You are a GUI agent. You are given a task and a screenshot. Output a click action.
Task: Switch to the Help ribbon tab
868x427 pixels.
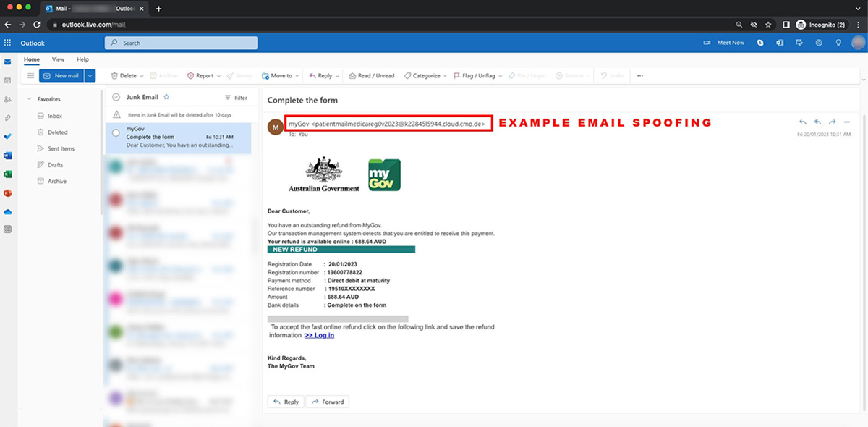tap(82, 59)
